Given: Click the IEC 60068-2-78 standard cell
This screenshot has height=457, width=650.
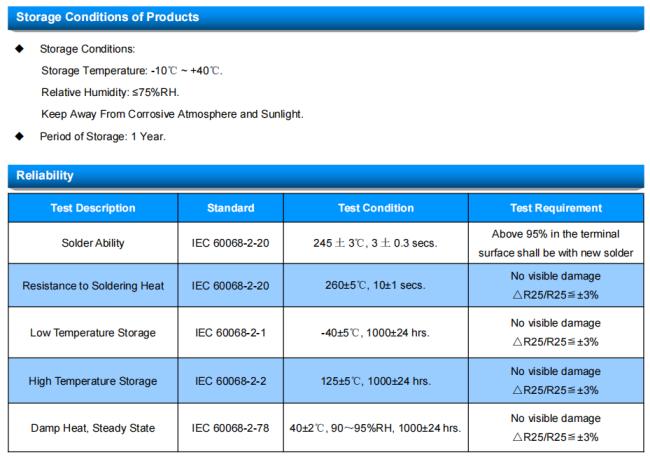Looking at the screenshot, I should [230, 429].
